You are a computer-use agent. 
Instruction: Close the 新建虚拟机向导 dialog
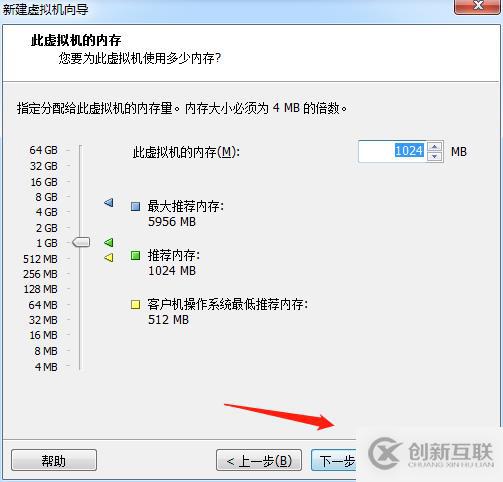click(478, 6)
